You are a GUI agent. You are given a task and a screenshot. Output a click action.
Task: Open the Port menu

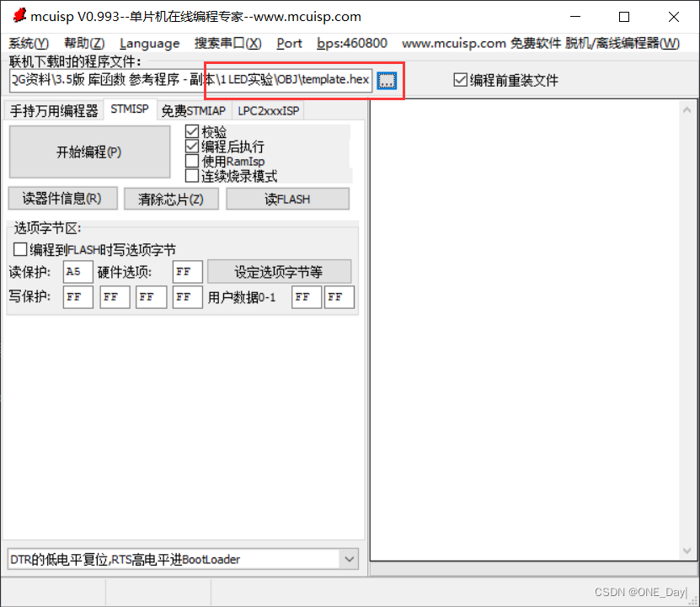tap(289, 43)
